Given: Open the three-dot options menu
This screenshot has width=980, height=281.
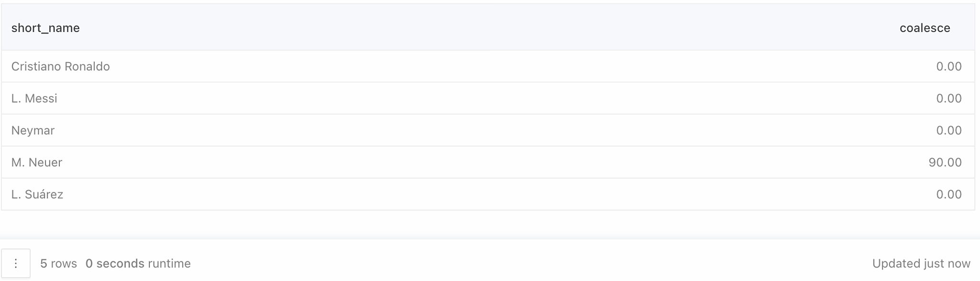Looking at the screenshot, I should click(x=16, y=263).
